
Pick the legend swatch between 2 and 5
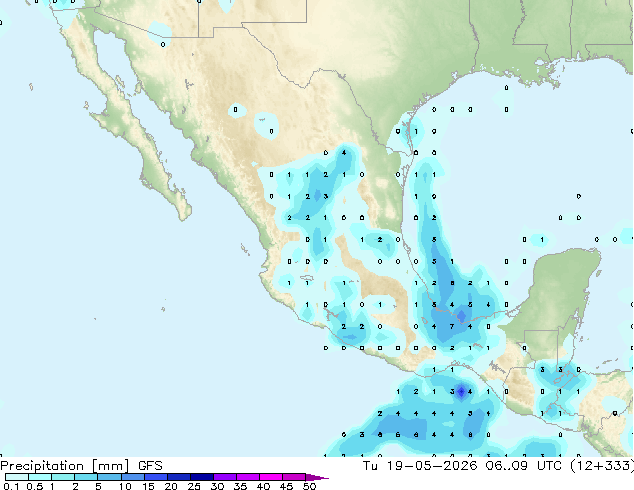click(x=87, y=477)
